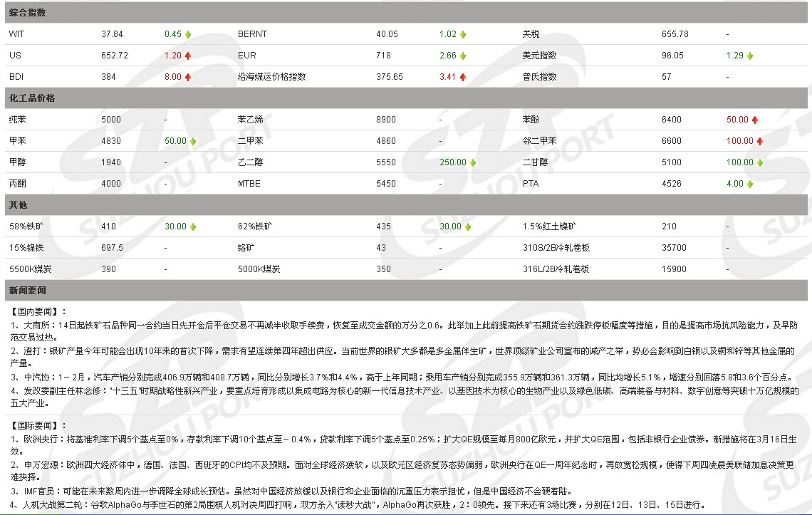
Task: Click the red up arrow beside 沿海煤运价格指数 3.41
Action: click(x=463, y=77)
